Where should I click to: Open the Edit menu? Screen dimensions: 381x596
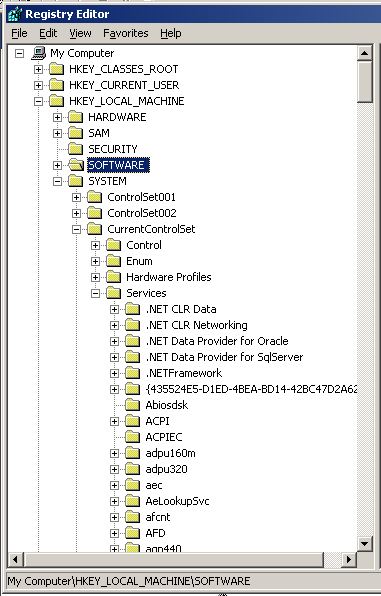click(48, 33)
